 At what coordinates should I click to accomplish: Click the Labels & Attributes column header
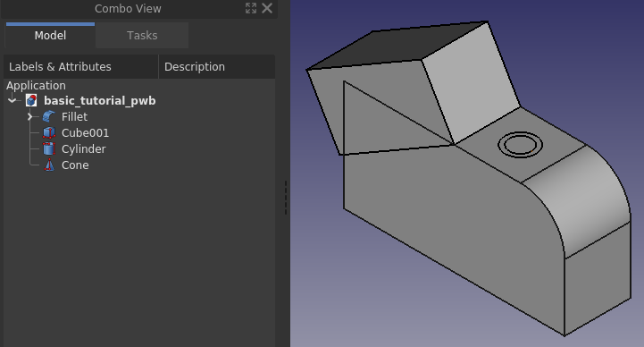pos(81,66)
